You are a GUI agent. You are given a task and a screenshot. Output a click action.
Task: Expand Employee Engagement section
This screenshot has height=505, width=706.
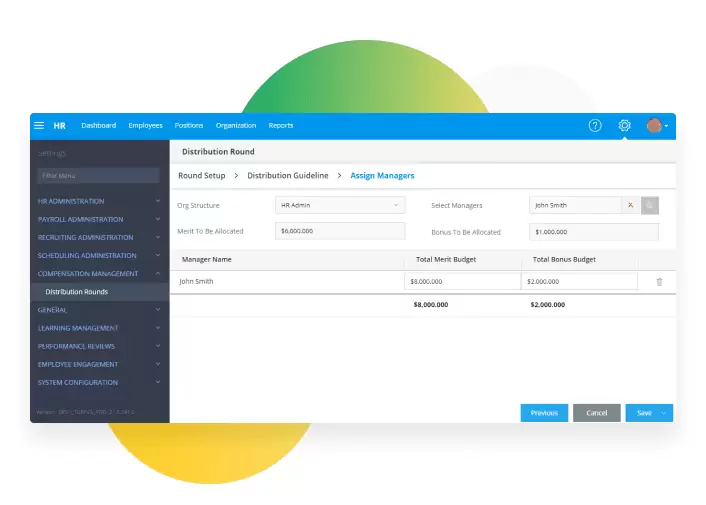pyautogui.click(x=99, y=364)
